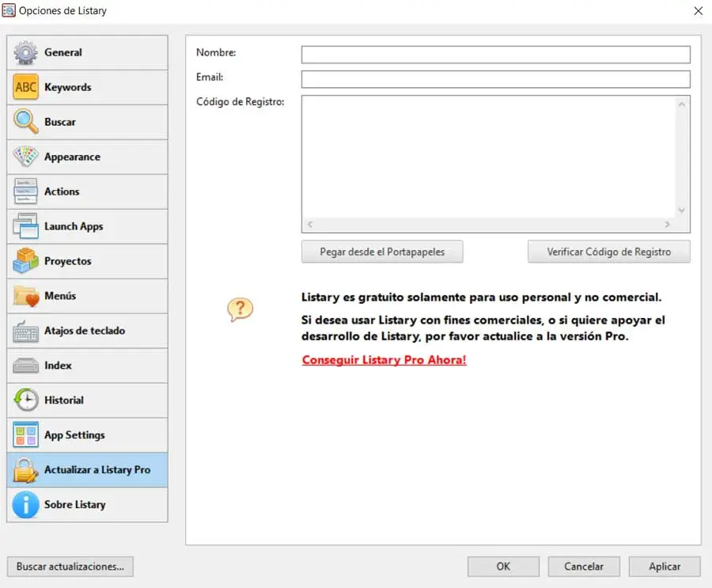Click the registration box scroll-up arrow
The width and height of the screenshot is (712, 588).
[682, 104]
